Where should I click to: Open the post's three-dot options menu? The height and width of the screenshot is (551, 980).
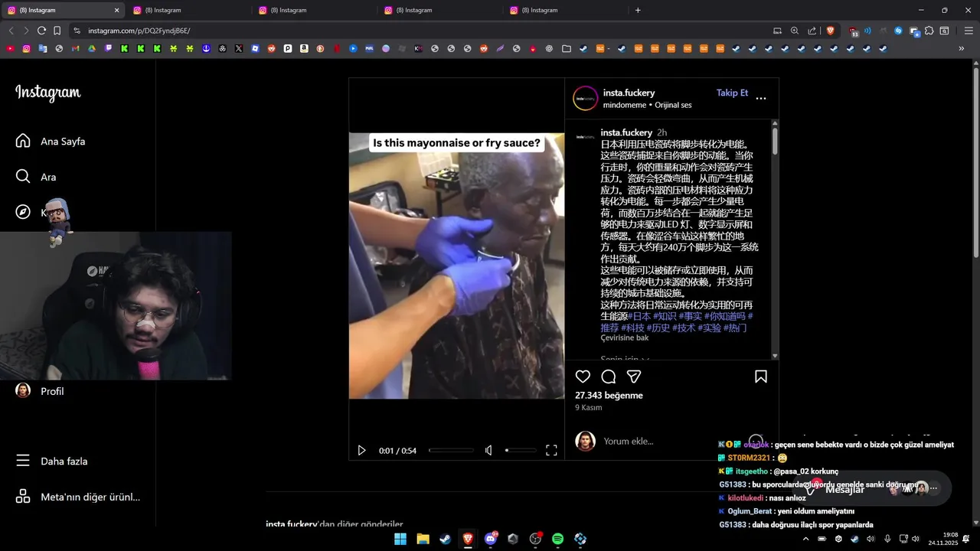click(761, 98)
